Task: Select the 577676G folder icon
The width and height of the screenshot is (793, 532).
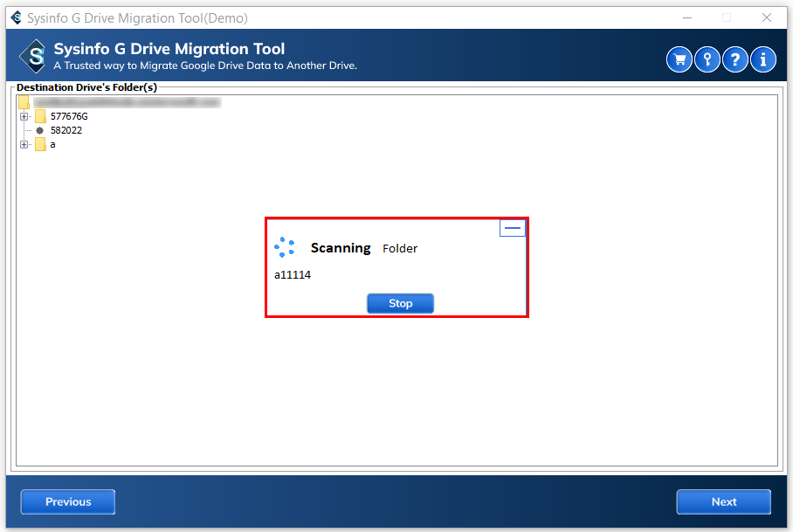Action: 40,116
